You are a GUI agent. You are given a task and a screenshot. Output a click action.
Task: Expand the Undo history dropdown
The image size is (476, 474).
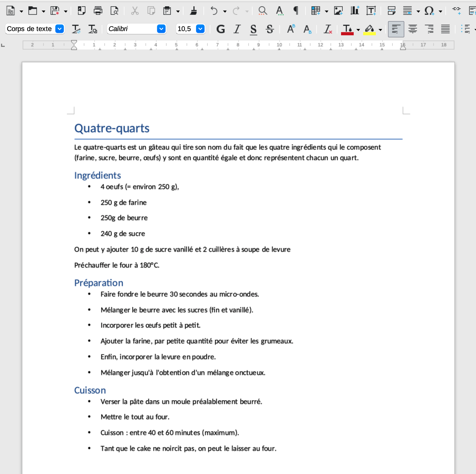pos(225,11)
